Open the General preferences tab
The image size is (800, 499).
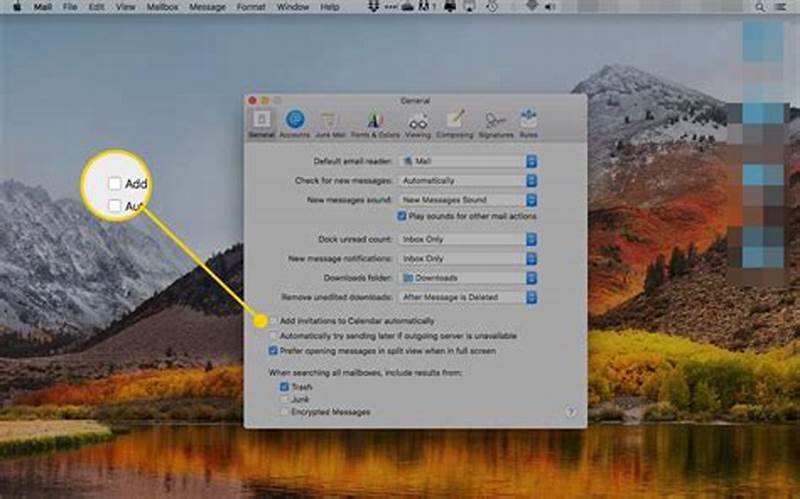coord(262,124)
